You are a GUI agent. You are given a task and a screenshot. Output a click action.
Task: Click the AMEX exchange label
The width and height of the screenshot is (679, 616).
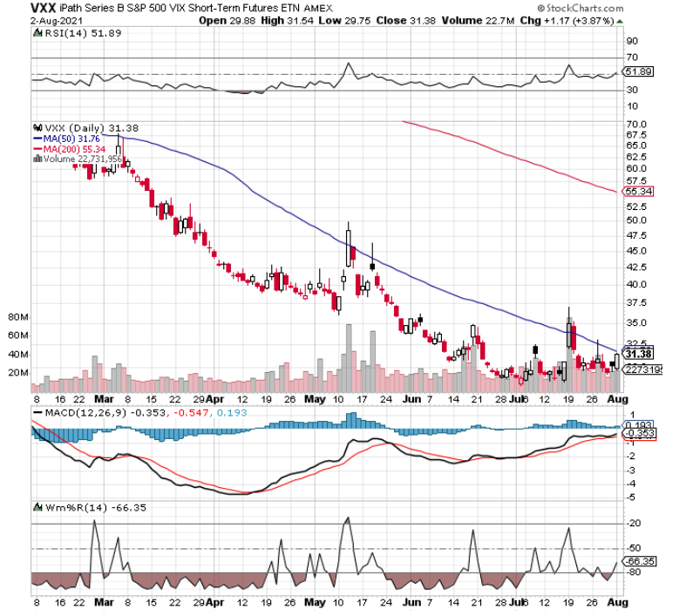click(318, 8)
